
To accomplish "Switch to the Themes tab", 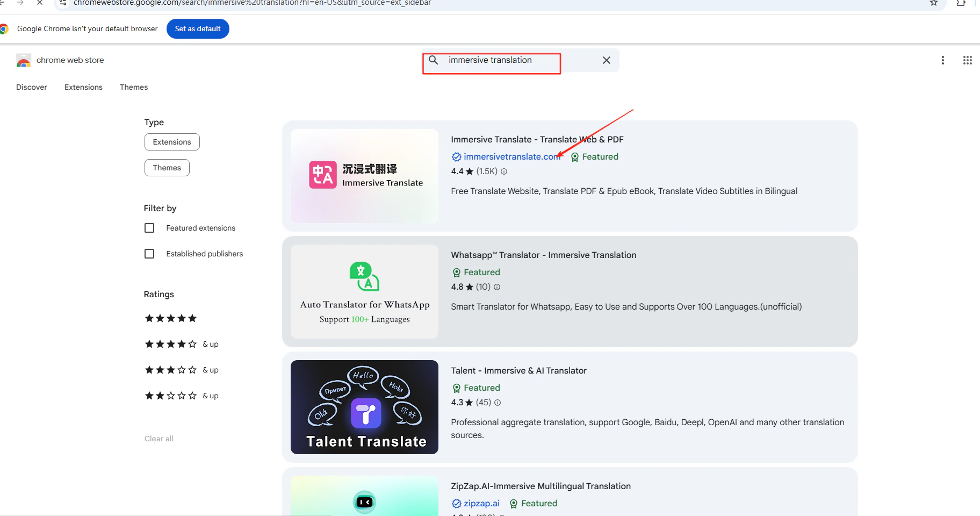I will click(134, 87).
